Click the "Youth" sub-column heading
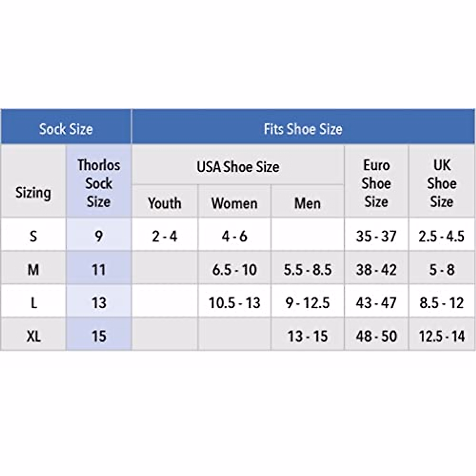The height and width of the screenshot is (476, 476). pos(165,203)
